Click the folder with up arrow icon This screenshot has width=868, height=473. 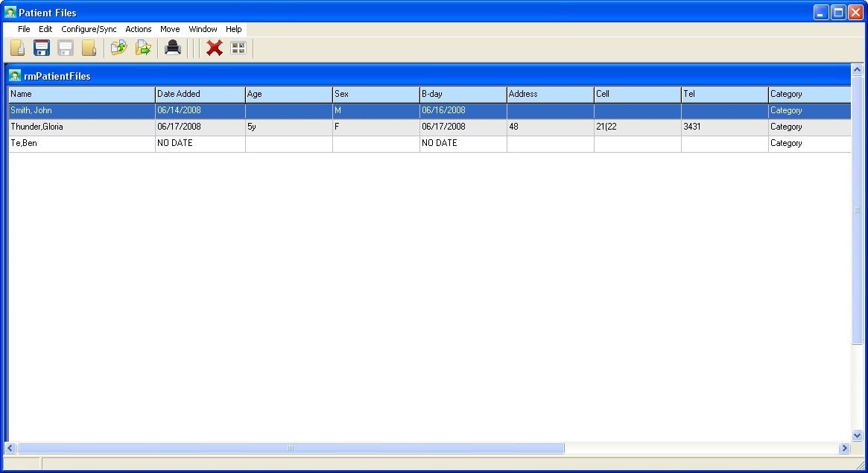coord(118,48)
